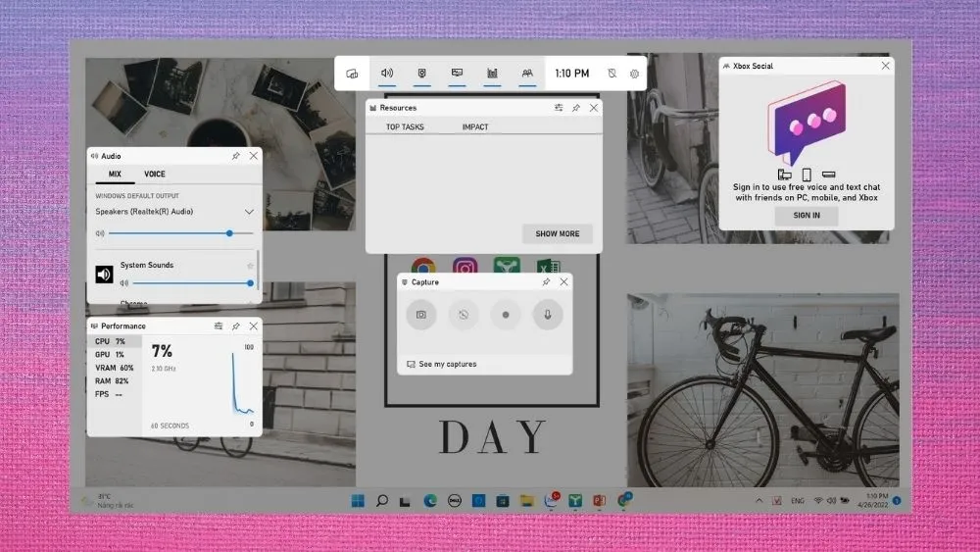Pin the Audio widget

(235, 156)
